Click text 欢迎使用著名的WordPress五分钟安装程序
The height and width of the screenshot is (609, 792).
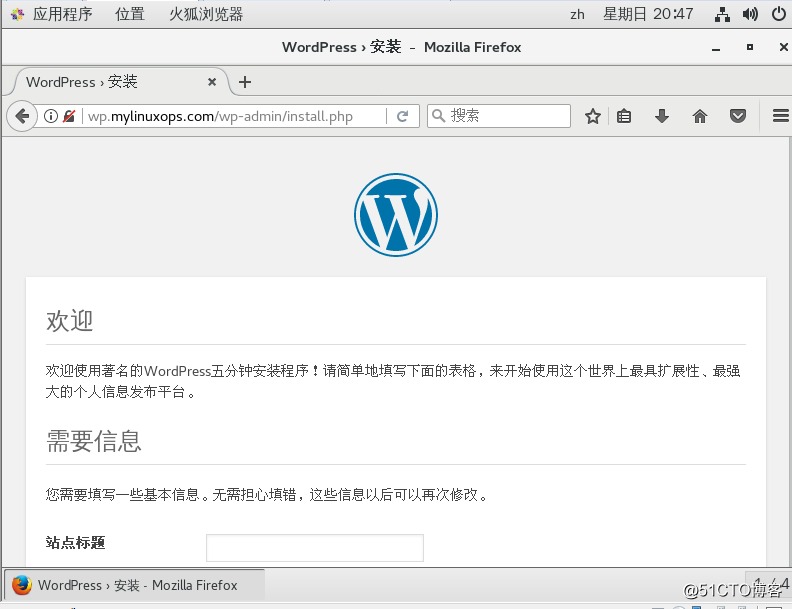tap(177, 371)
